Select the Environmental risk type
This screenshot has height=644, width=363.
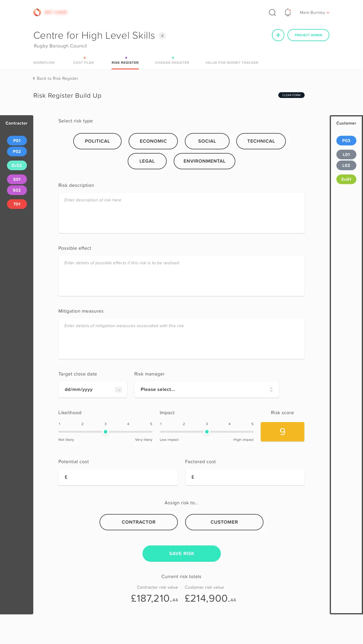coord(204,161)
